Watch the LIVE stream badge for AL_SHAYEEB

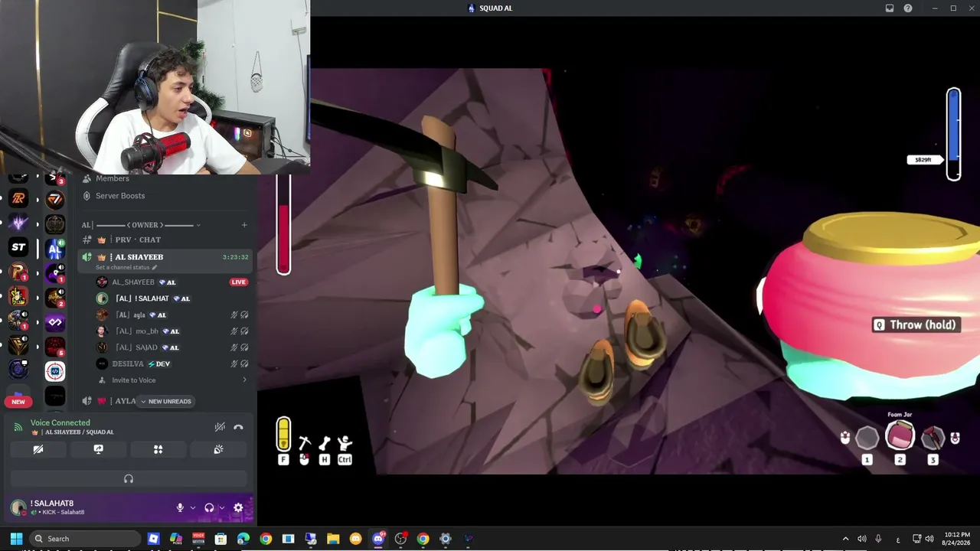(x=239, y=282)
